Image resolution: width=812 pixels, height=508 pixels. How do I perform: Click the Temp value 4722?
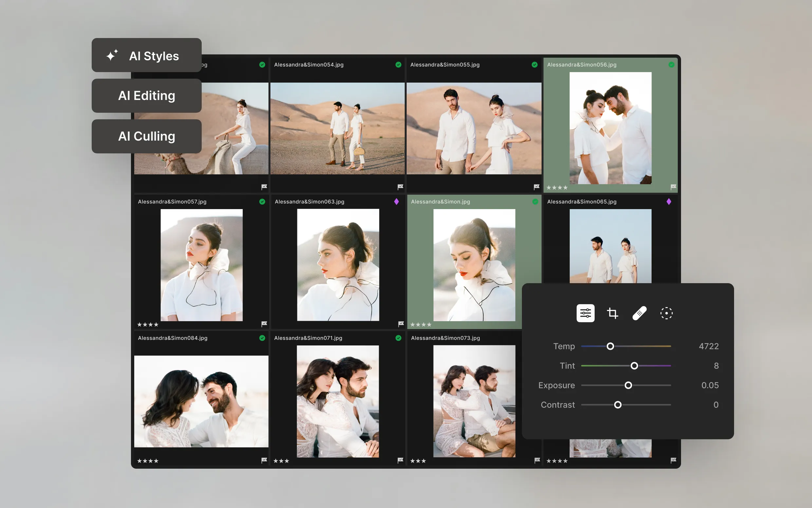coord(709,346)
